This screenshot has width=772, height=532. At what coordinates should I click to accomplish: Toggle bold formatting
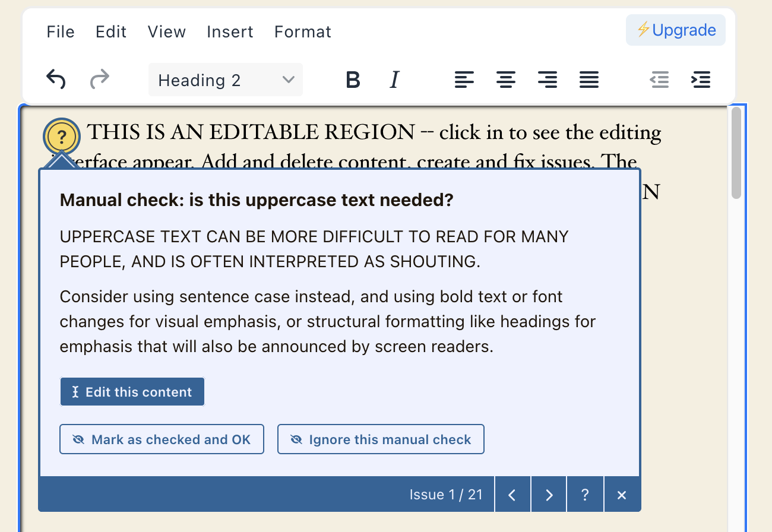click(353, 80)
